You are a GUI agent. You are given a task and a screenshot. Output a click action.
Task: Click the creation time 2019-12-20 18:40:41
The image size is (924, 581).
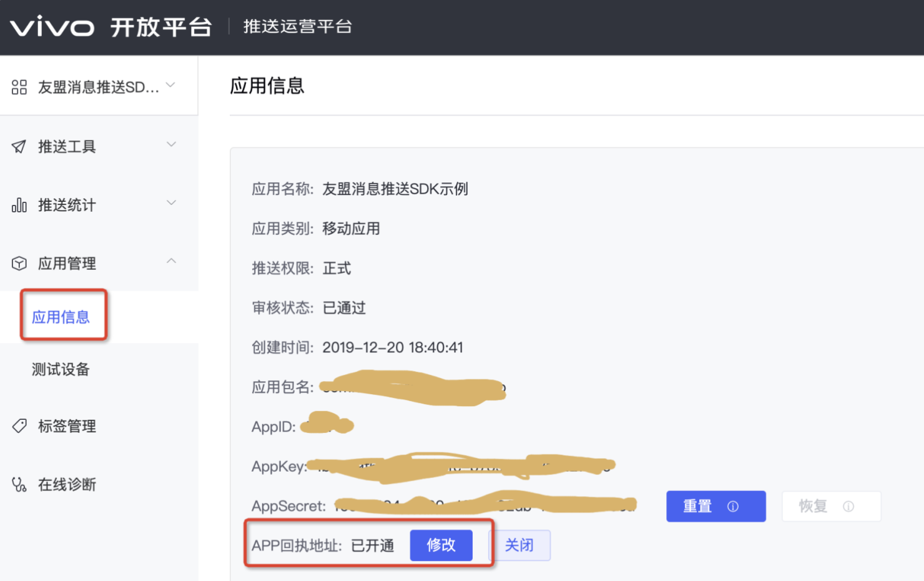(x=393, y=347)
